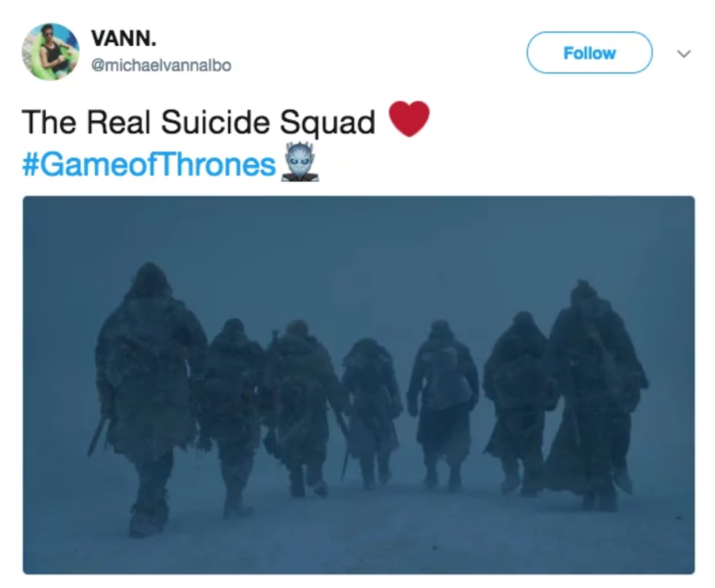This screenshot has width=715, height=588.
Task: Open the attached snowstorm image
Action: (x=359, y=385)
